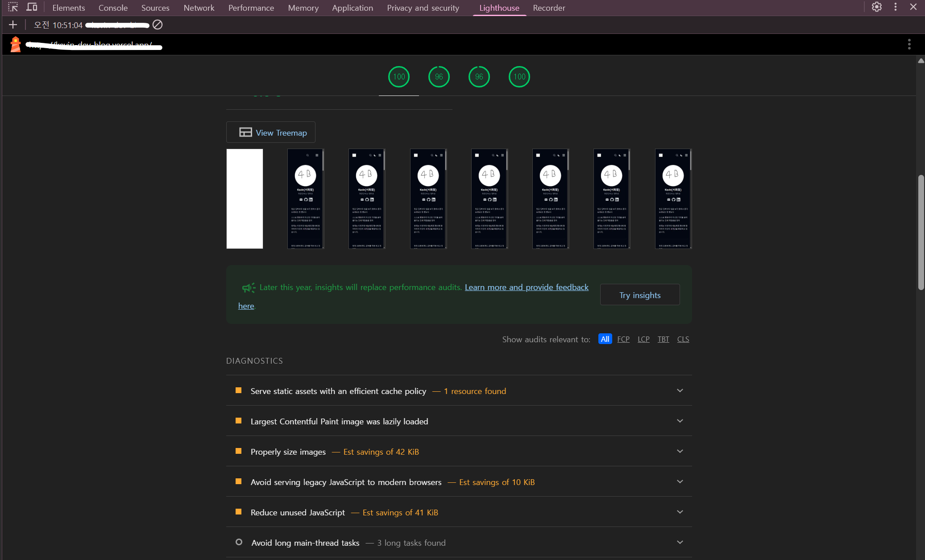Open DevTools settings gear

[876, 7]
